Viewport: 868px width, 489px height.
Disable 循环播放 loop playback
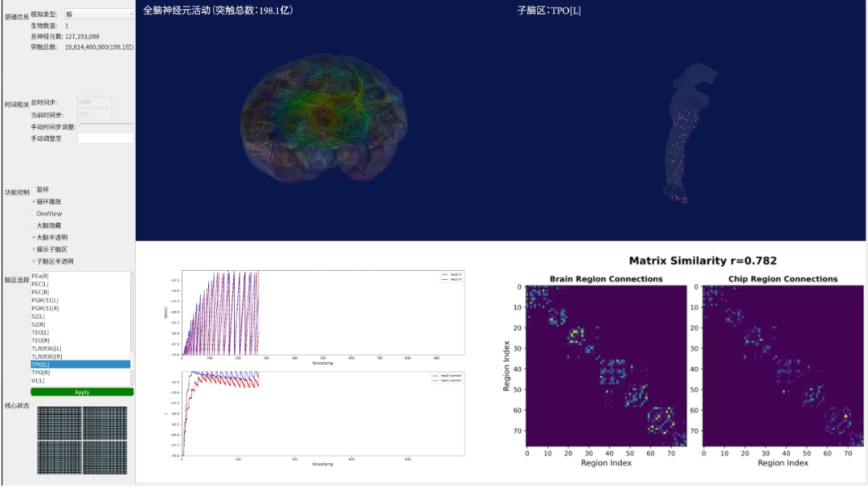[34, 202]
